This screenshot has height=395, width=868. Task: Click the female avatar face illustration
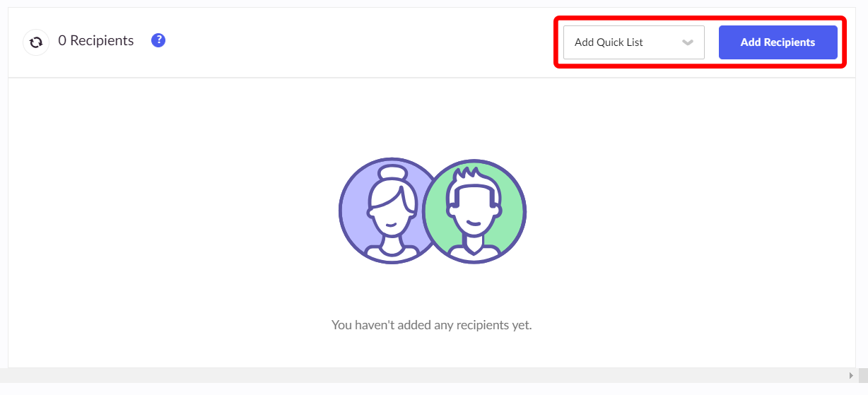point(389,204)
